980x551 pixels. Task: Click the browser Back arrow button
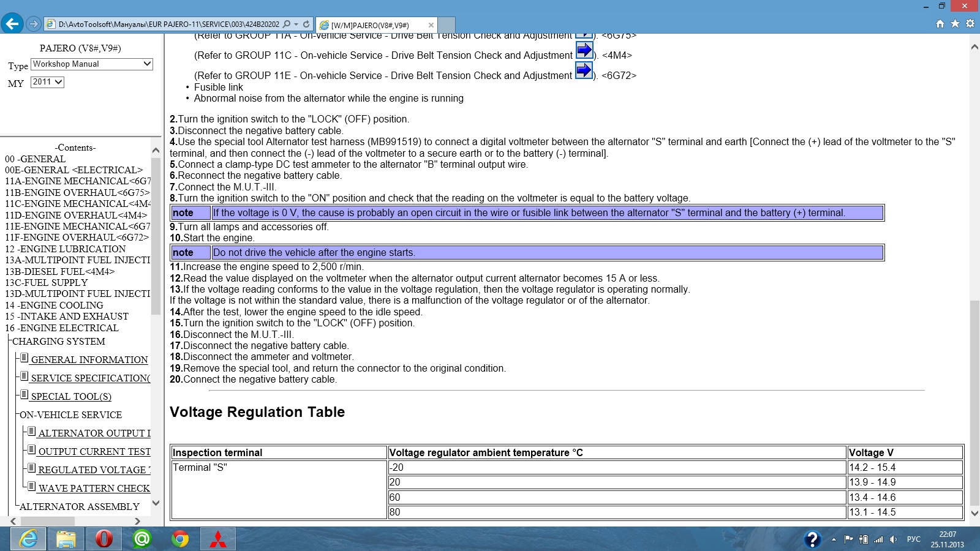12,24
